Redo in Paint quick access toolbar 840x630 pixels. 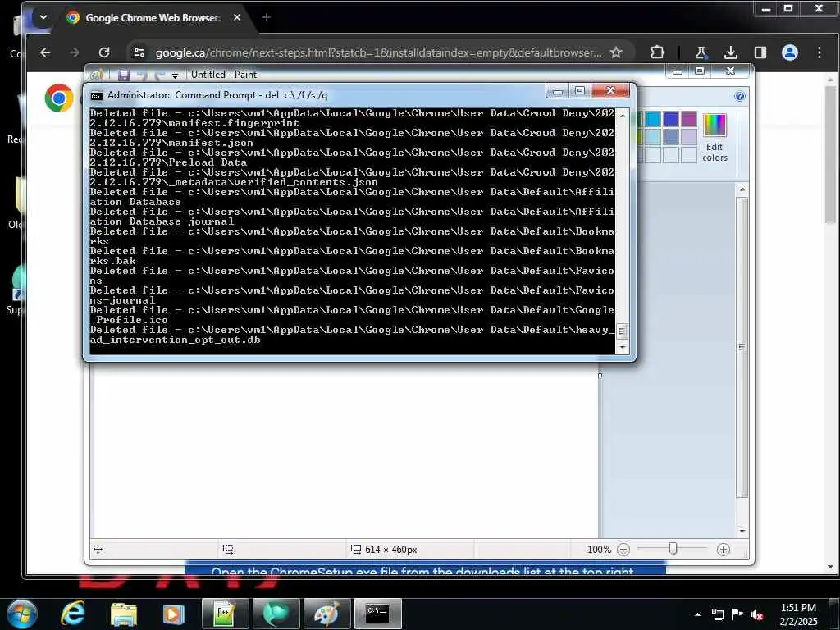pyautogui.click(x=160, y=75)
